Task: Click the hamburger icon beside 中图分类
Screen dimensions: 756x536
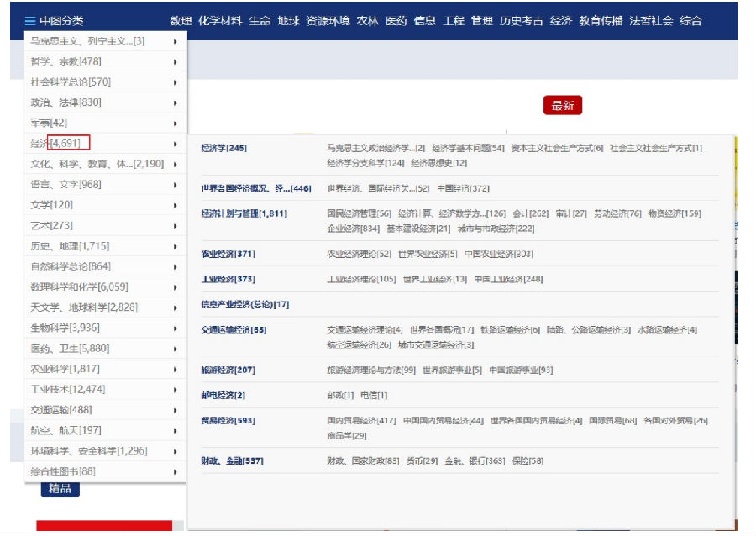Action: (x=30, y=21)
